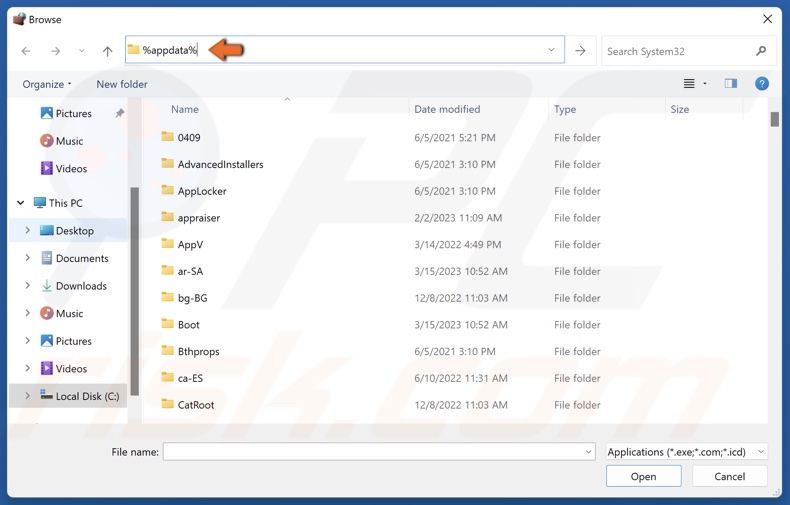Expand the Downloads tree node
The width and height of the screenshot is (790, 505).
coord(27,285)
